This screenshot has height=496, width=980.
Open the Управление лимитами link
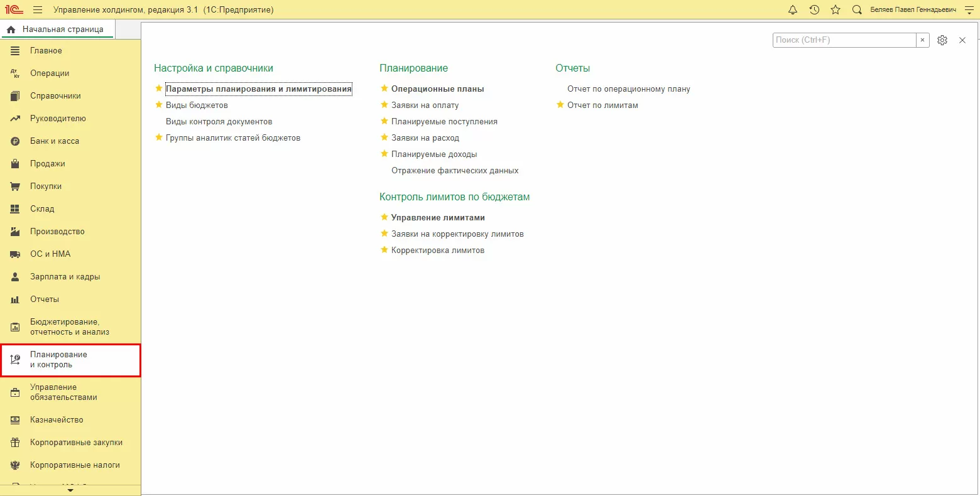[438, 218]
